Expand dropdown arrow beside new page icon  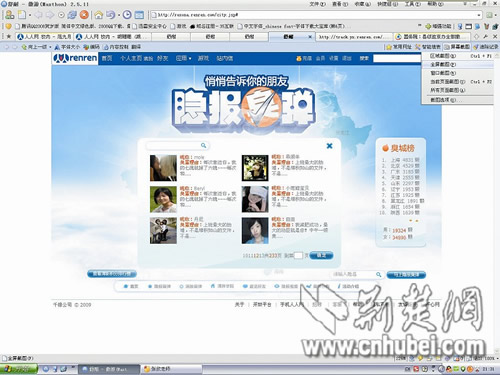[x=30, y=15]
